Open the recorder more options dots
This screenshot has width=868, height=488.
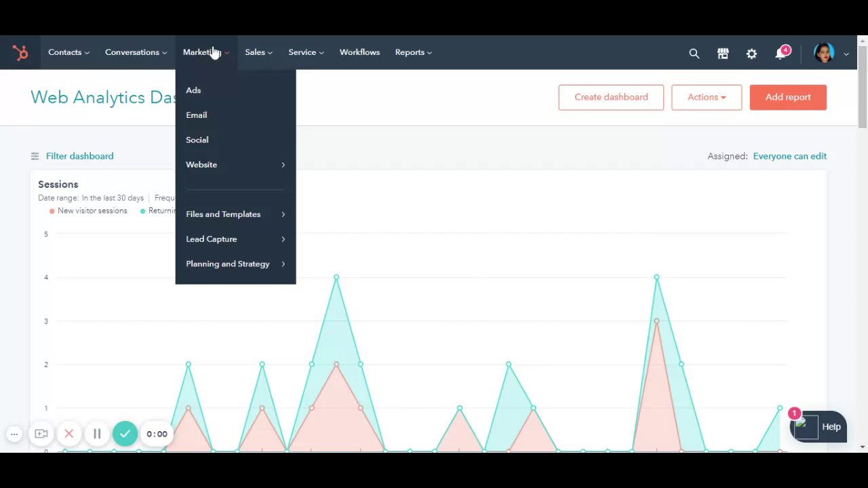[14, 434]
